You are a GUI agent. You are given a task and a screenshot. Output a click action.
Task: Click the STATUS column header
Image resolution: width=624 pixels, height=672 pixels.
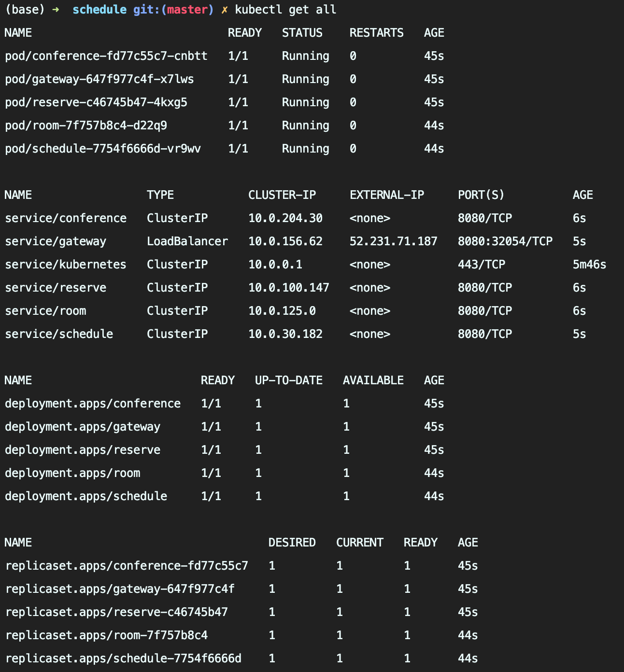[302, 33]
